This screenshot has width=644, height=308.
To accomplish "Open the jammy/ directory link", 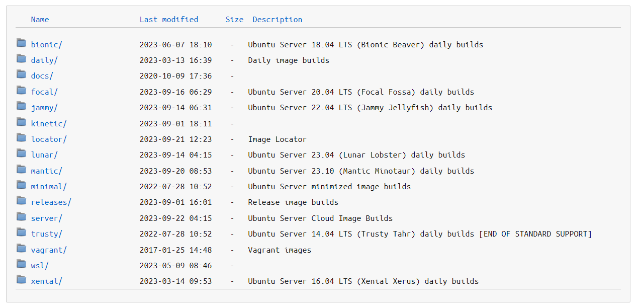I will coord(44,108).
